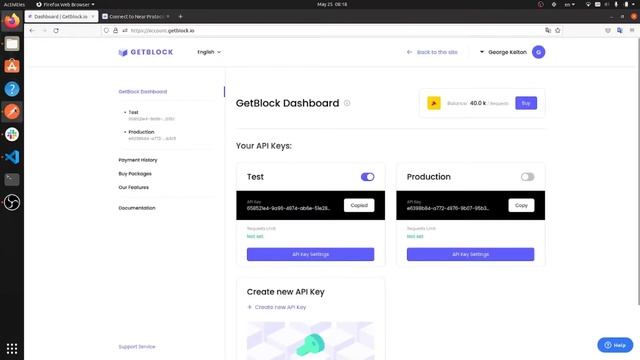Reload the current page

coord(56,31)
